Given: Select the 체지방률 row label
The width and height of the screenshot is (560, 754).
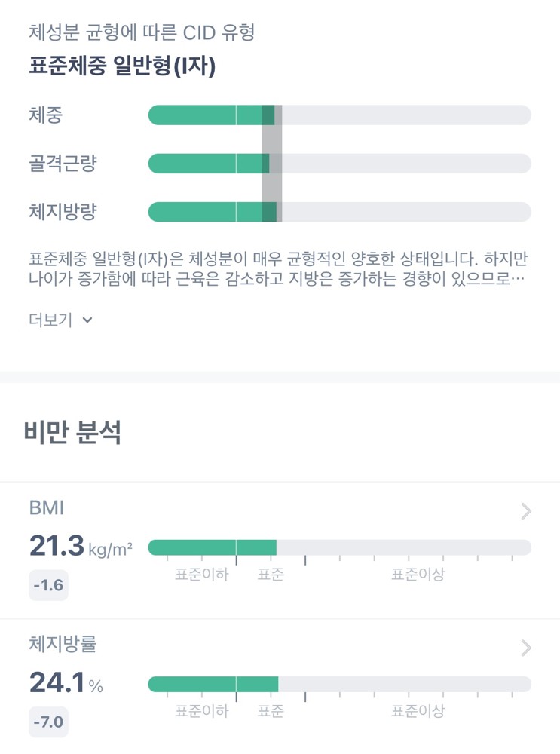Looking at the screenshot, I should [63, 644].
